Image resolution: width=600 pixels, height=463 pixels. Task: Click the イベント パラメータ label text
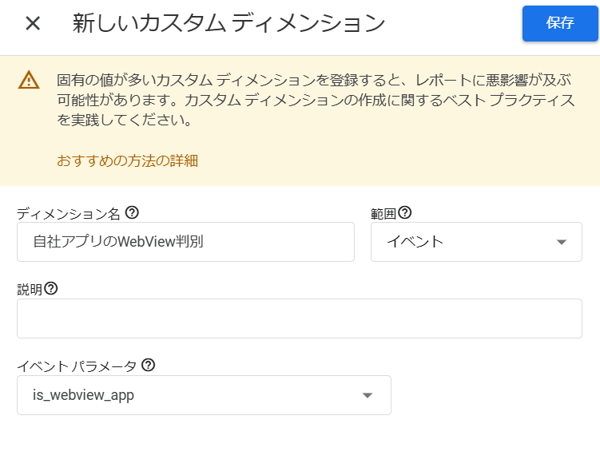77,366
